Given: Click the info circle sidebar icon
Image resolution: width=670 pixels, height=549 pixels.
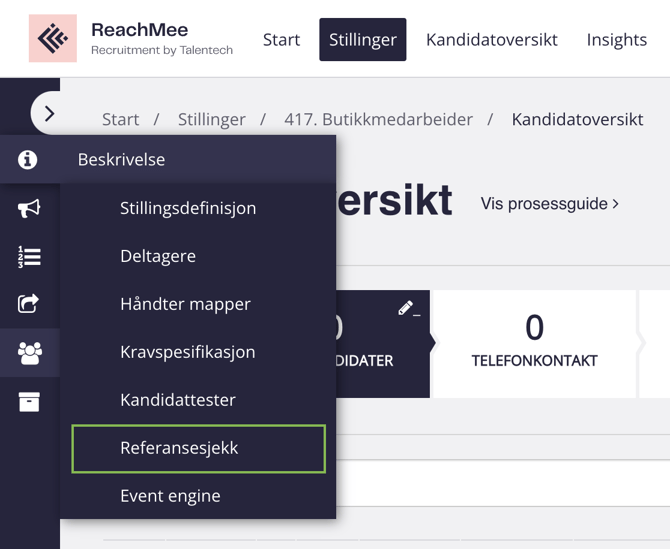Looking at the screenshot, I should coord(28,160).
